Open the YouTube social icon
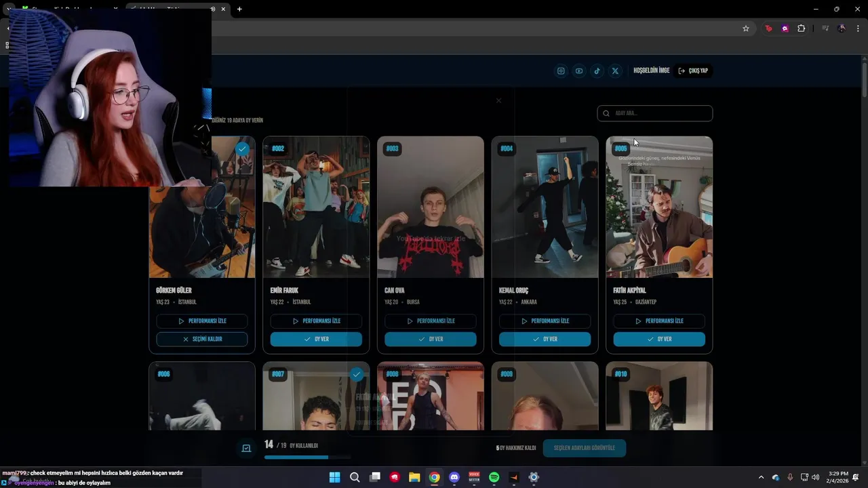The width and height of the screenshot is (868, 488). [x=579, y=70]
